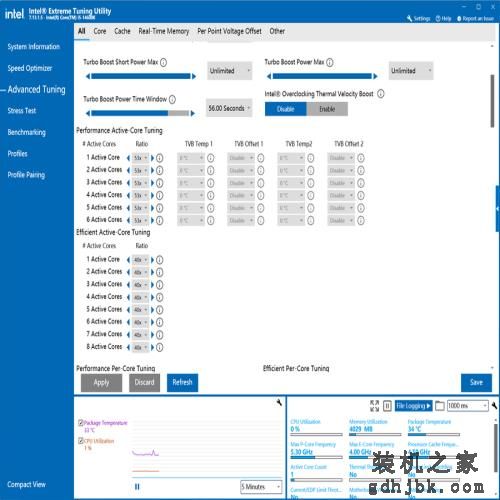Open Turbo Boost Power Max Unlimited dropdown
Screen dimensions: 500x500
tap(411, 71)
